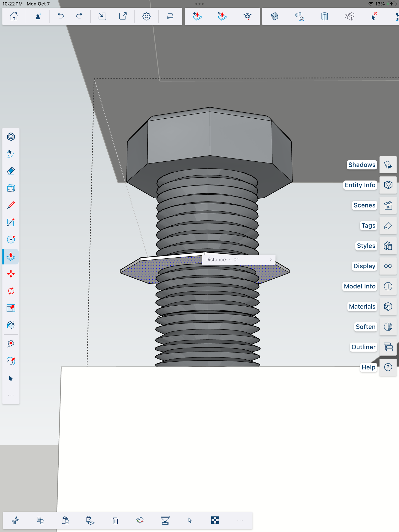Choose the Rectangle tool
Screen dimensions: 399x532
11,222
